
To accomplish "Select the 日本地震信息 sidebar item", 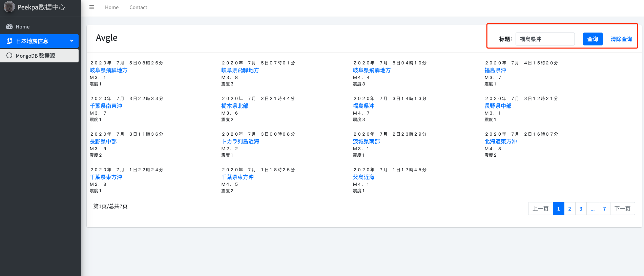I will 39,41.
